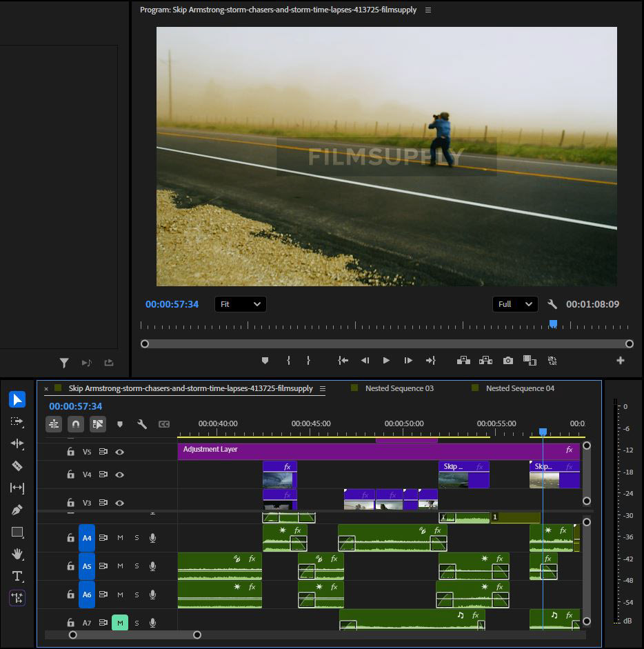Add marker in timeline panel
This screenshot has width=644, height=649.
[x=120, y=424]
